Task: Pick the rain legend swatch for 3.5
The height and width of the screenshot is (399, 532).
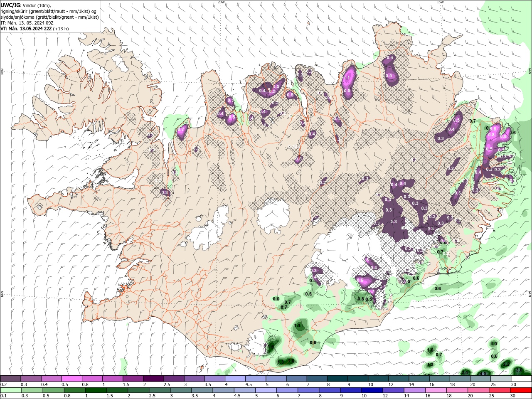Action: tap(202, 390)
